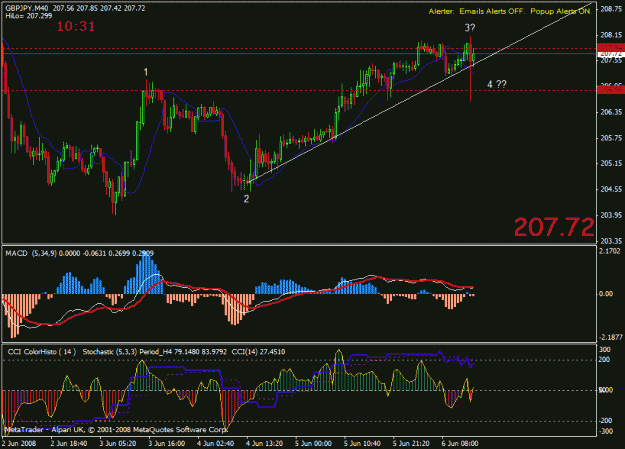
Task: Click the tall red candle below '3?'
Action: [x=471, y=69]
